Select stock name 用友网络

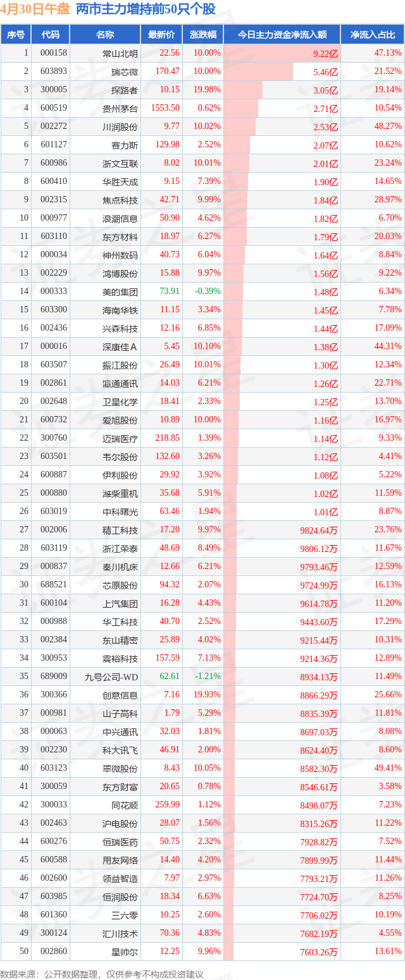[120, 860]
